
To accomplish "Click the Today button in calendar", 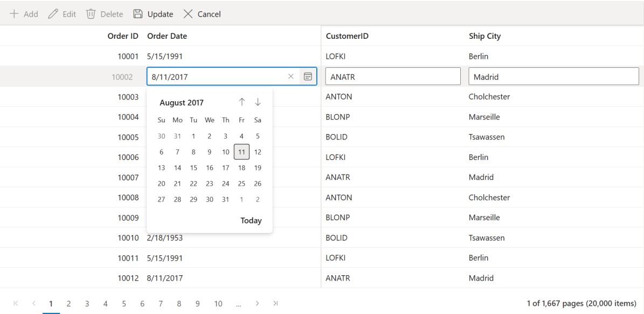I will point(251,220).
